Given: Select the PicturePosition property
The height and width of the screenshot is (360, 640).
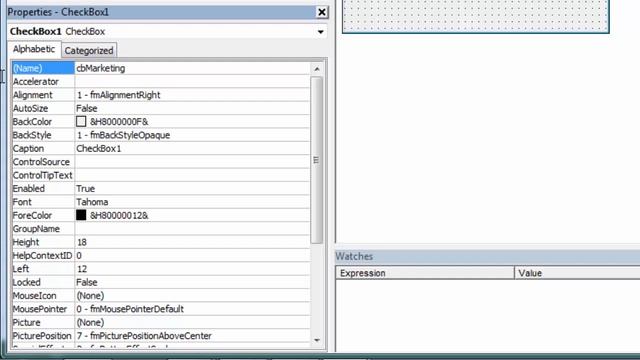Looking at the screenshot, I should (x=43, y=336).
